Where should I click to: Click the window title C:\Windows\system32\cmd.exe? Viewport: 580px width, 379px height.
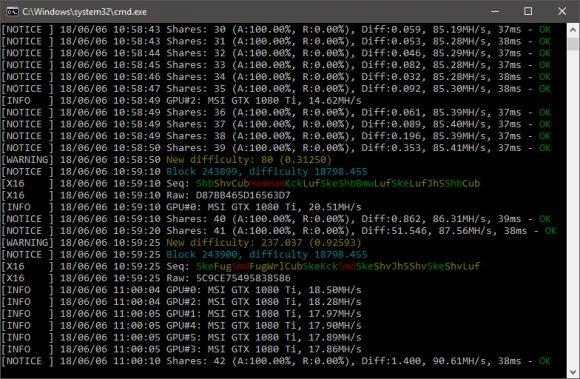[x=85, y=12]
